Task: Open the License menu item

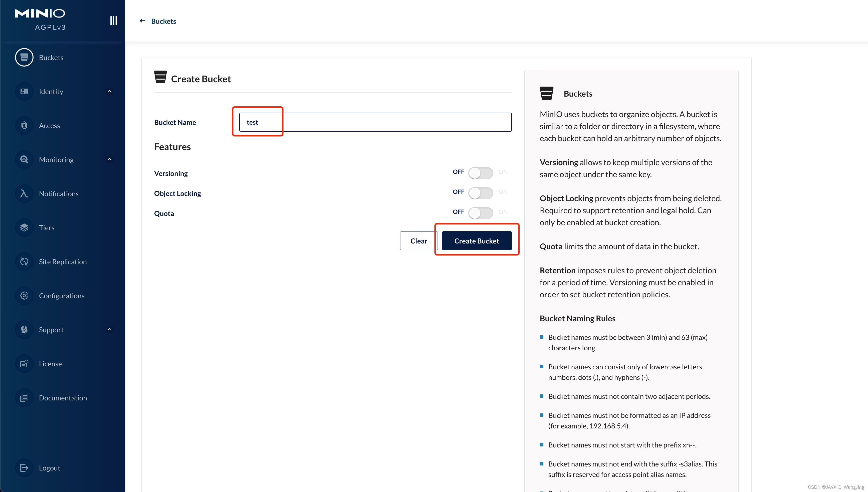Action: pyautogui.click(x=50, y=364)
